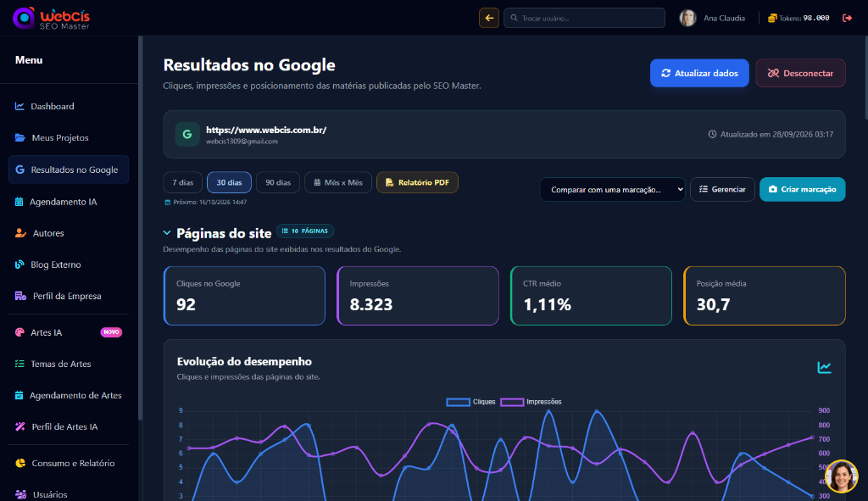Click the Tokens coin icon
The width and height of the screenshot is (868, 501).
[x=772, y=19]
